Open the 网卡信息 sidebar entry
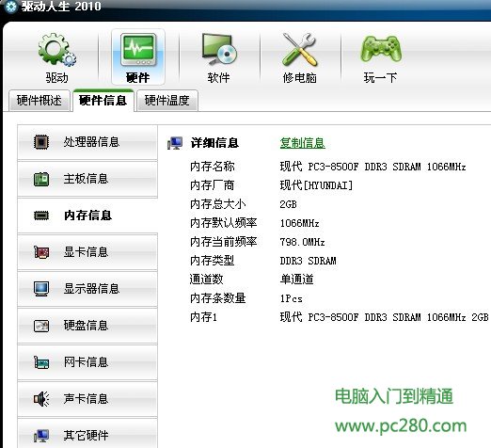 tap(87, 362)
